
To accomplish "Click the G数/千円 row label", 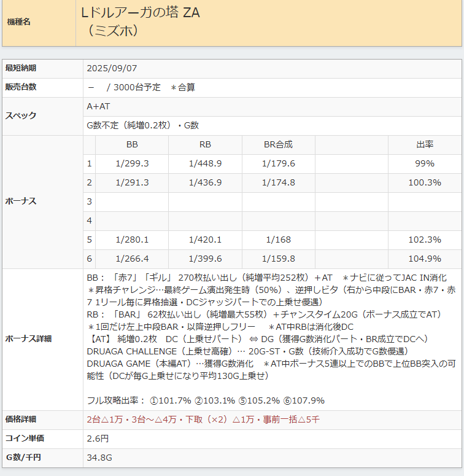I will coord(23,458).
